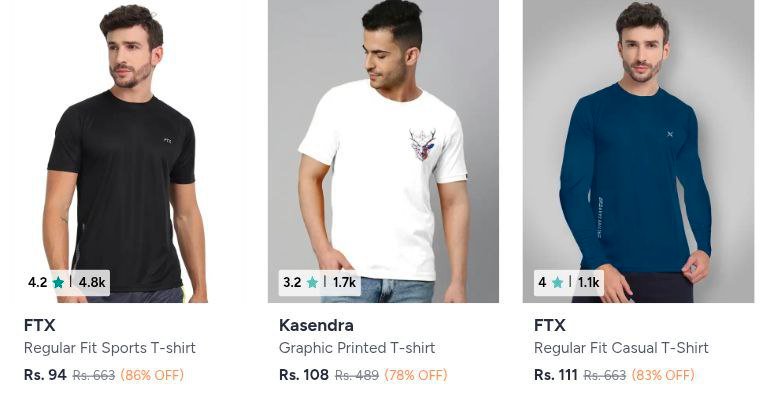Open the 1.7k ratings count badge

(344, 282)
